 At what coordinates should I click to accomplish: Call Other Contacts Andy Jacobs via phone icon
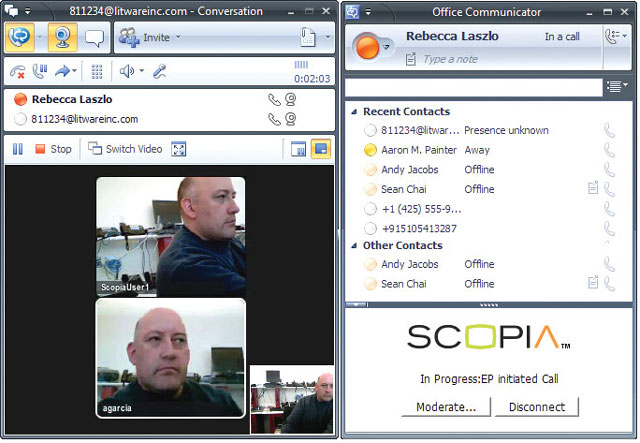click(609, 265)
